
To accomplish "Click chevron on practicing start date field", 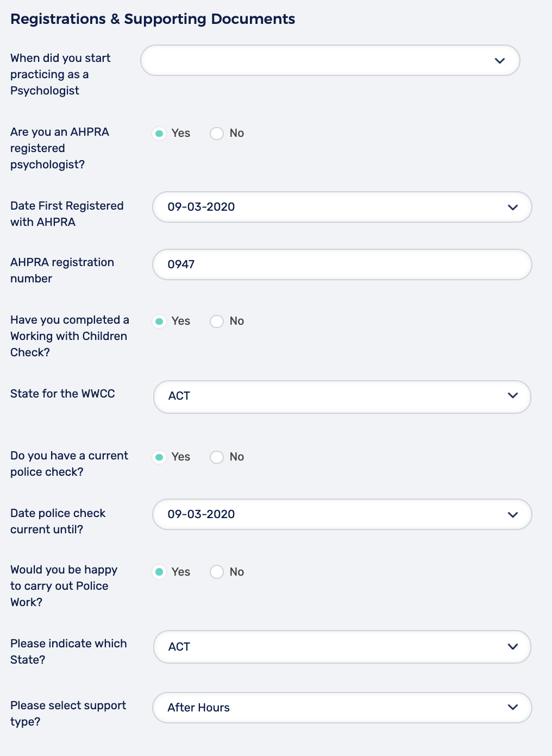I will coord(500,61).
